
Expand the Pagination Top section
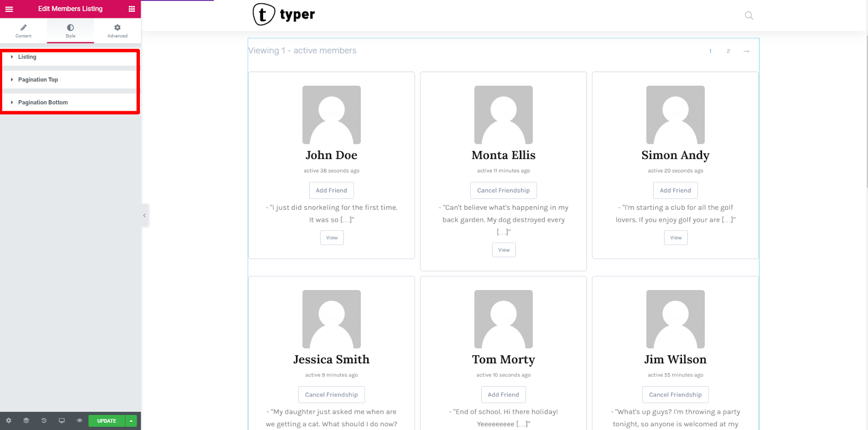click(70, 80)
